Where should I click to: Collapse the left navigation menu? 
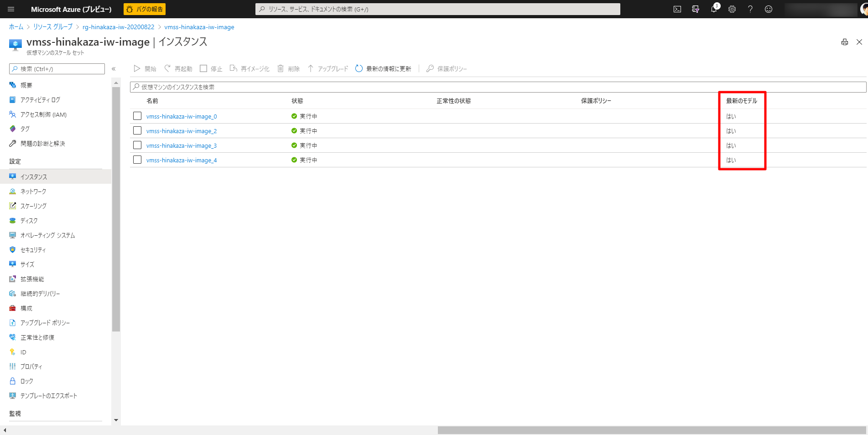[x=114, y=69]
